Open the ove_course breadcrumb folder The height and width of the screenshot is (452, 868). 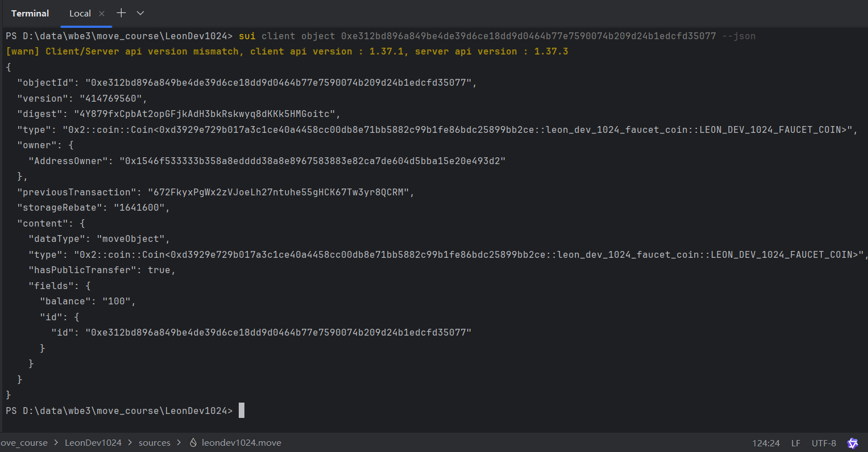[x=24, y=443]
